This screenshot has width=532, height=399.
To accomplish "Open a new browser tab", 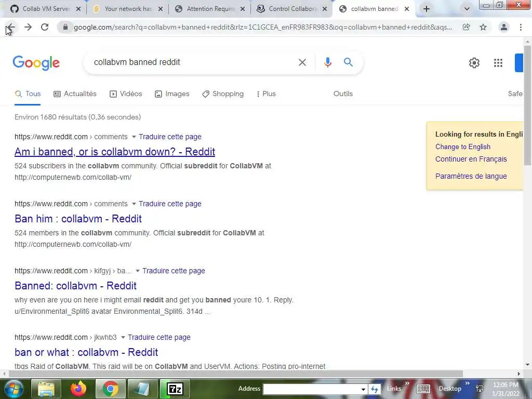I will click(427, 9).
